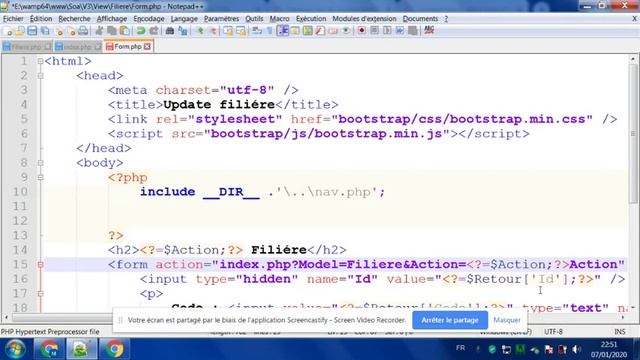Open the Windows Start menu orb
Image resolution: width=640 pixels, height=360 pixels.
tap(15, 349)
